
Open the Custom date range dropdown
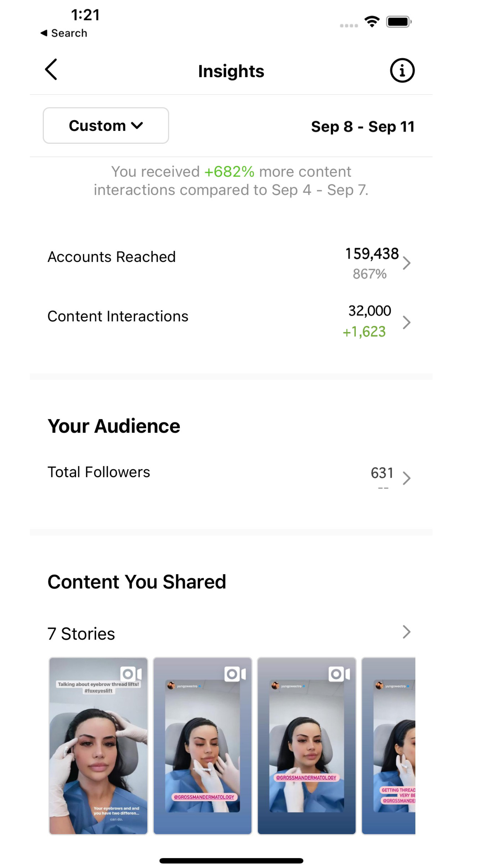click(106, 126)
